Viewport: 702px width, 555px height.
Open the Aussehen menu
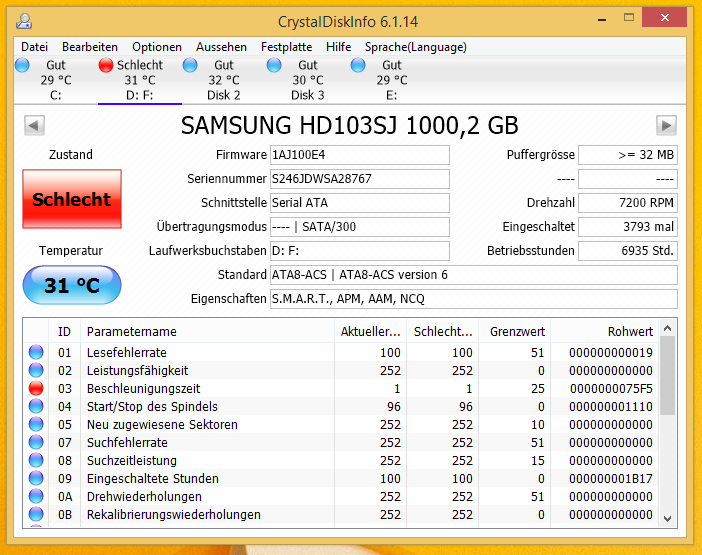pos(221,47)
